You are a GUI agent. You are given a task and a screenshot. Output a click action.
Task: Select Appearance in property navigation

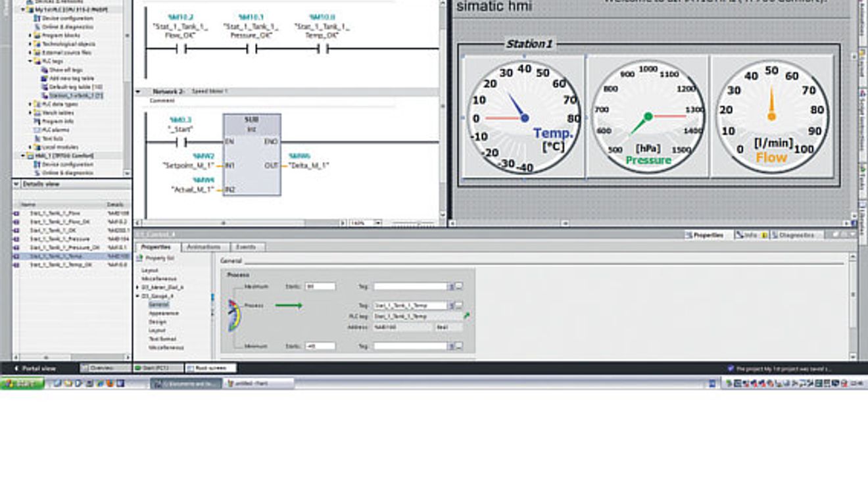(x=163, y=313)
